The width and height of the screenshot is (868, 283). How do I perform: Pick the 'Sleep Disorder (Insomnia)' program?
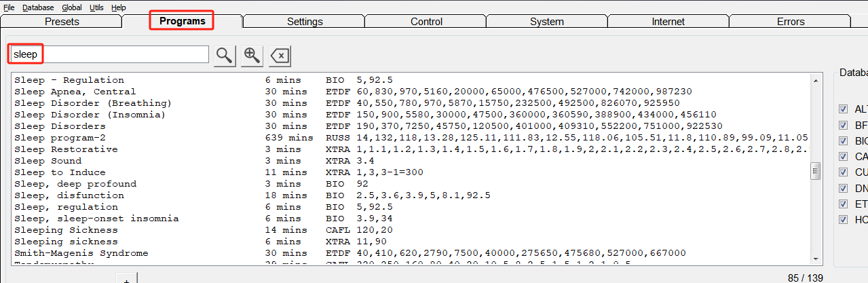[411, 115]
